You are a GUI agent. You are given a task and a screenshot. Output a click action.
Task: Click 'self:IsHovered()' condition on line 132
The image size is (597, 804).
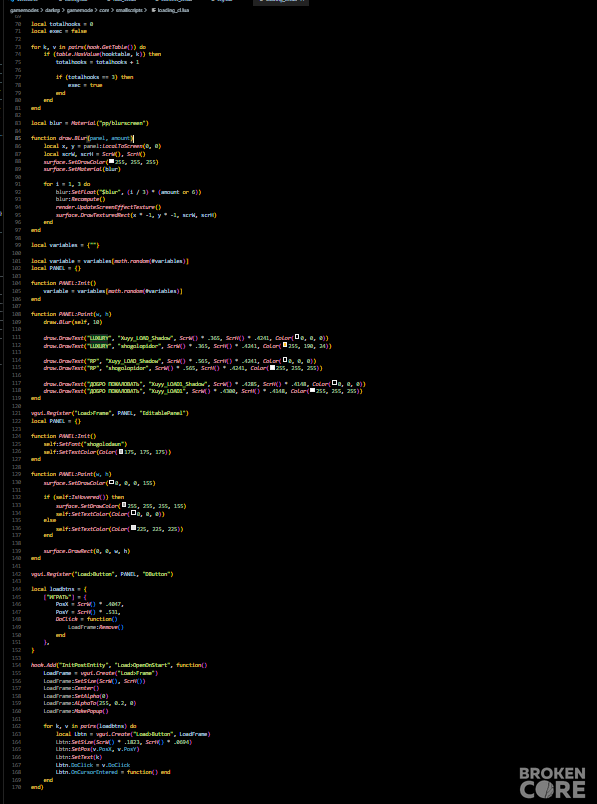81,497
